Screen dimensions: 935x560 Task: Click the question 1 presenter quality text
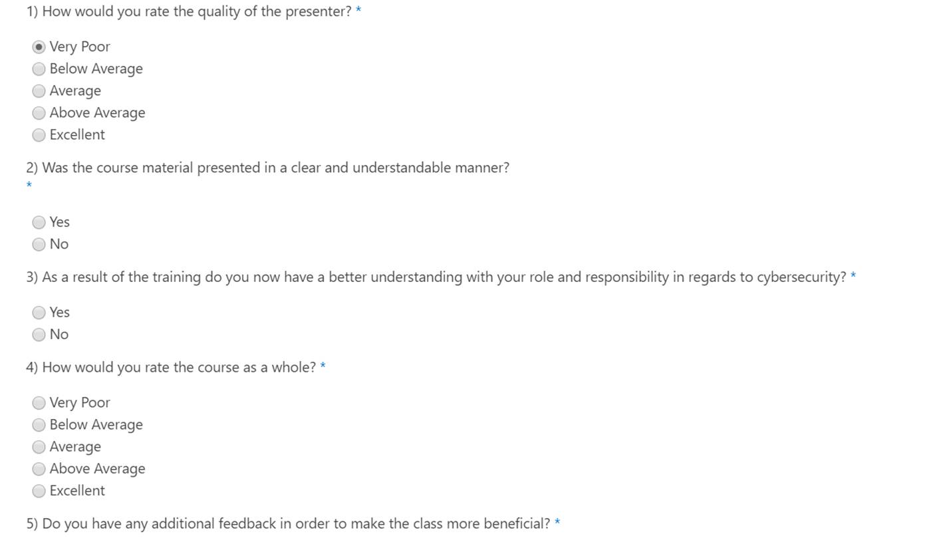point(189,11)
